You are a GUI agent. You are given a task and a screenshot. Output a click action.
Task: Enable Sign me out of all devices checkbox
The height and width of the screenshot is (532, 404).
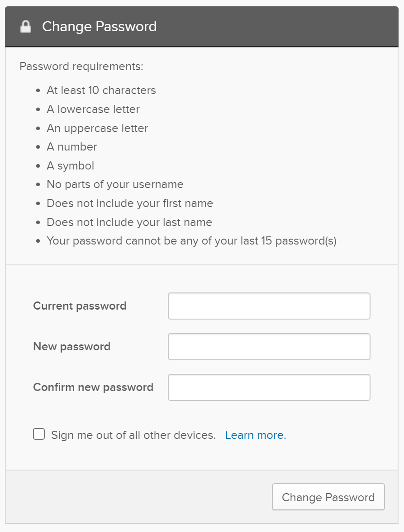(x=39, y=435)
